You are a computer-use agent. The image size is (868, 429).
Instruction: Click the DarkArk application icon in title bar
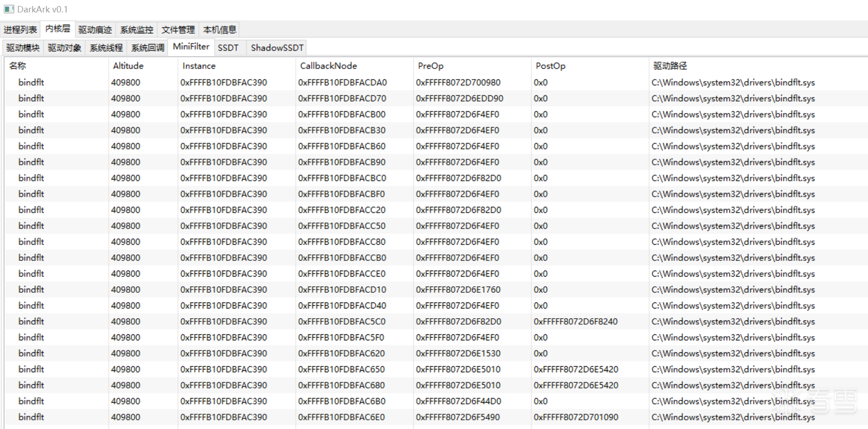point(9,9)
